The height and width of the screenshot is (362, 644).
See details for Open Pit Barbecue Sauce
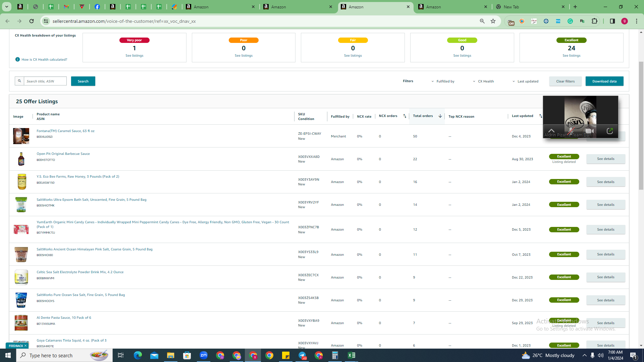pyautogui.click(x=606, y=159)
